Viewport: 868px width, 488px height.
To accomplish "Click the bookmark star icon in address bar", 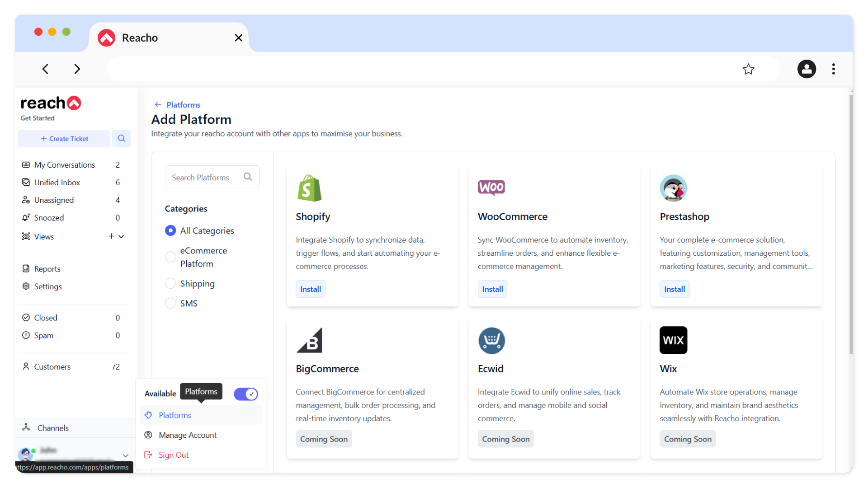I will [748, 69].
